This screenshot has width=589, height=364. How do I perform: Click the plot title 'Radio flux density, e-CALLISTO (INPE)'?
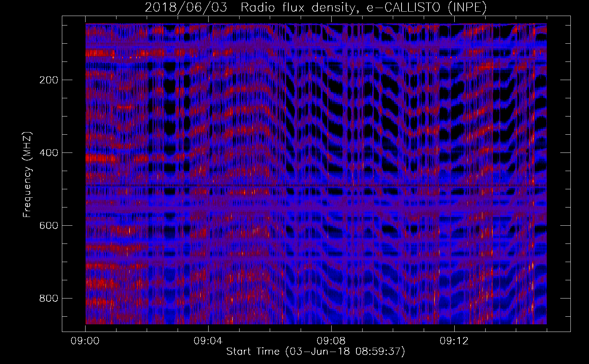364,8
